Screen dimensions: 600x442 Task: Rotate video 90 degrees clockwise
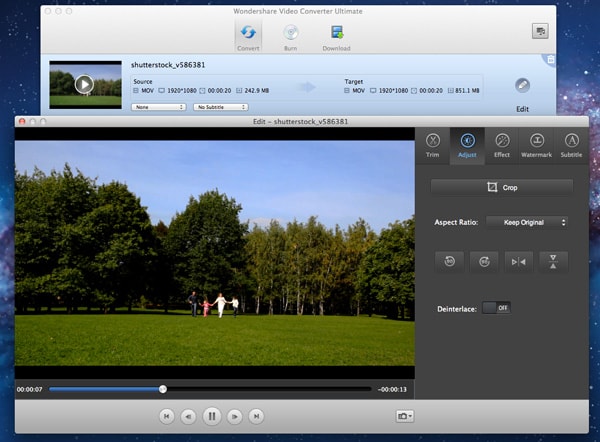click(x=484, y=262)
